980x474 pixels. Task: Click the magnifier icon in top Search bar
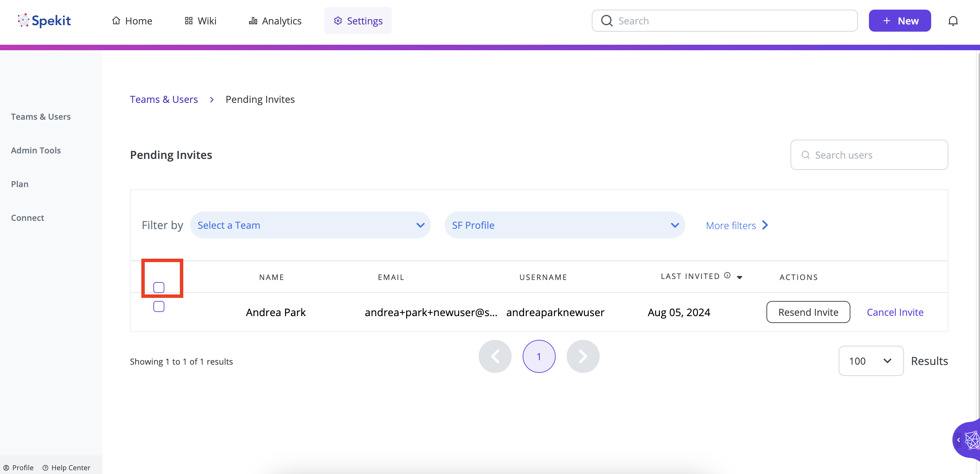click(x=607, y=21)
